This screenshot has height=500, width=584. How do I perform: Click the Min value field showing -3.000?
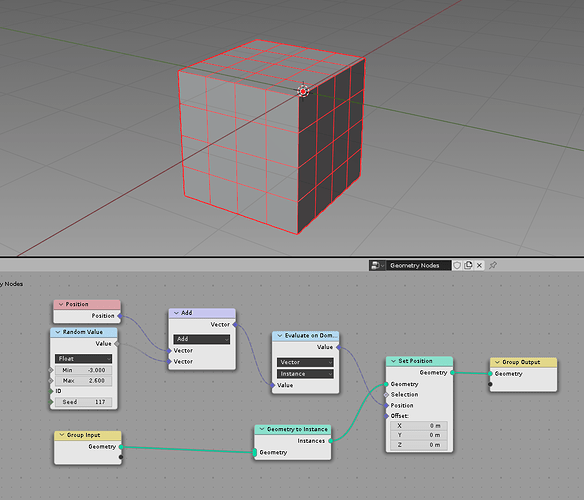tap(83, 370)
